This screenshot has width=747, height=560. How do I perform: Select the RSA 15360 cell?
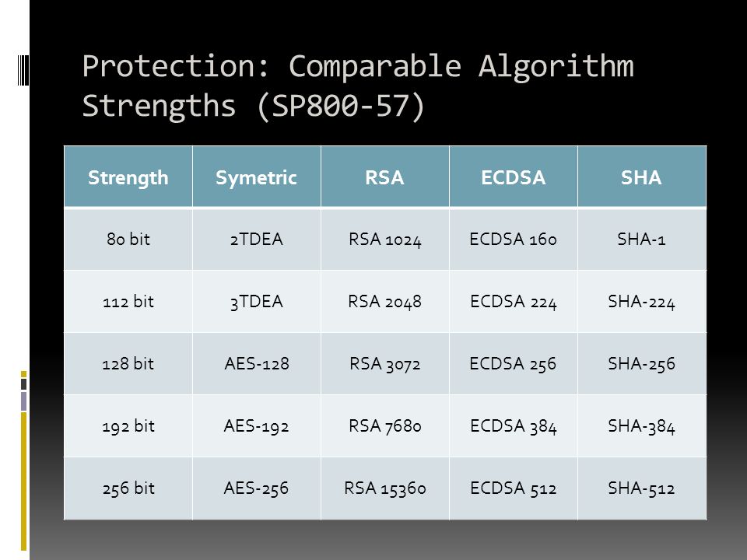[385, 488]
